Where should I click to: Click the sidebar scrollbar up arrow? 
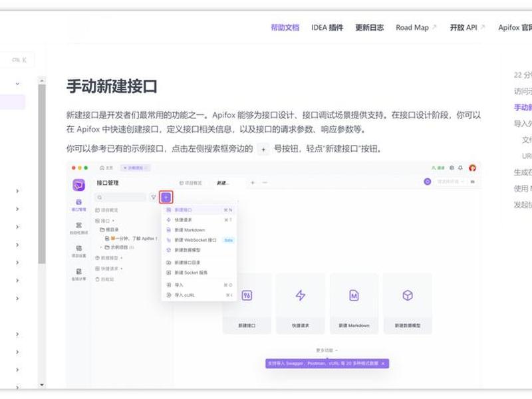42,80
